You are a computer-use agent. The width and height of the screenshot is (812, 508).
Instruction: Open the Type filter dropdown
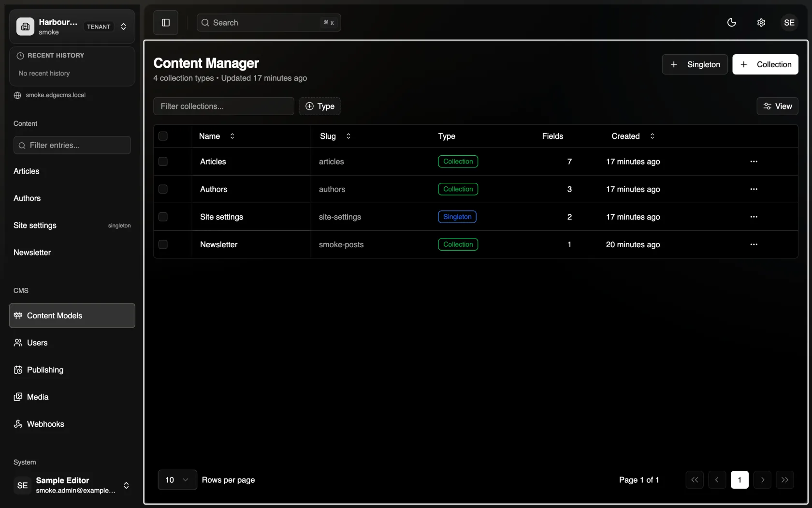click(x=319, y=106)
